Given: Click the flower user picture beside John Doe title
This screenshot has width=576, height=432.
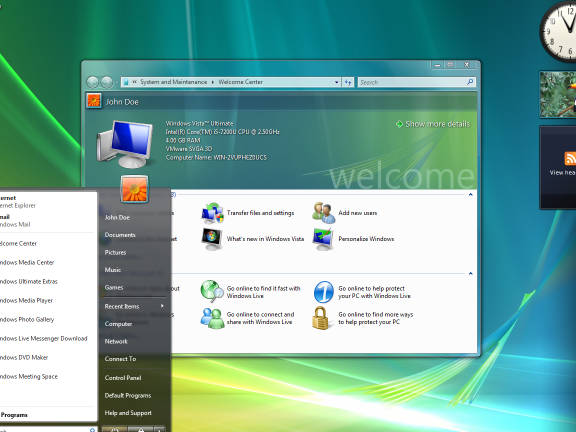Looking at the screenshot, I should 94,101.
